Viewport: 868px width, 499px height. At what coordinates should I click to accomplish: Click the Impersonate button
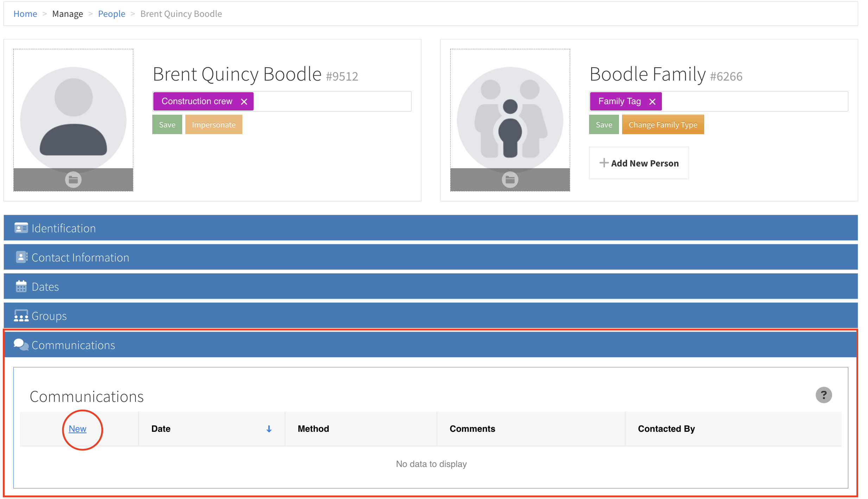tap(213, 125)
